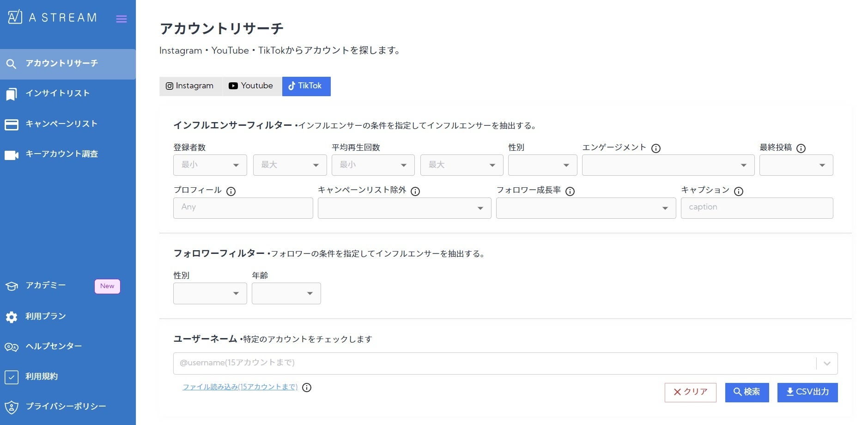
Task: Open the follower 年齢 dropdown
Action: [x=286, y=293]
